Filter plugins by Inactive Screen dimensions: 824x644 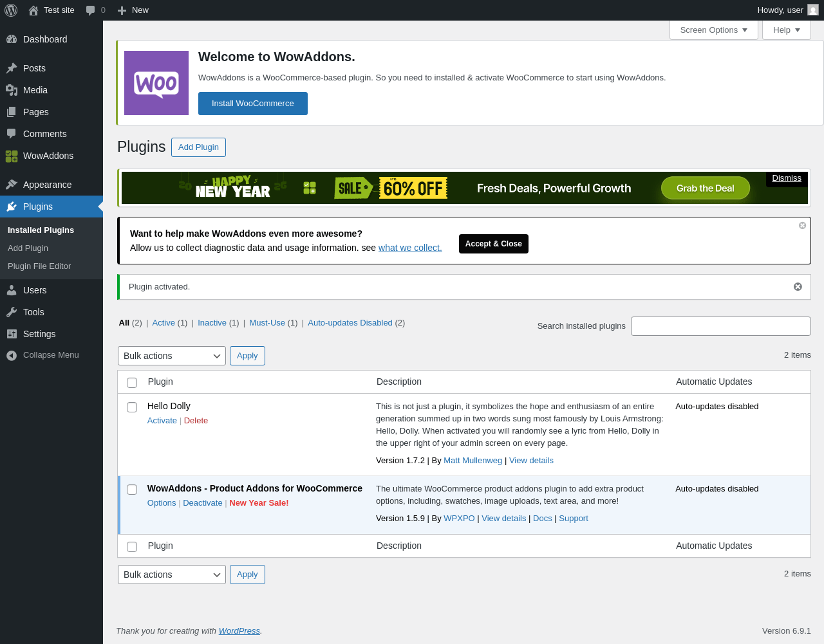tap(212, 323)
